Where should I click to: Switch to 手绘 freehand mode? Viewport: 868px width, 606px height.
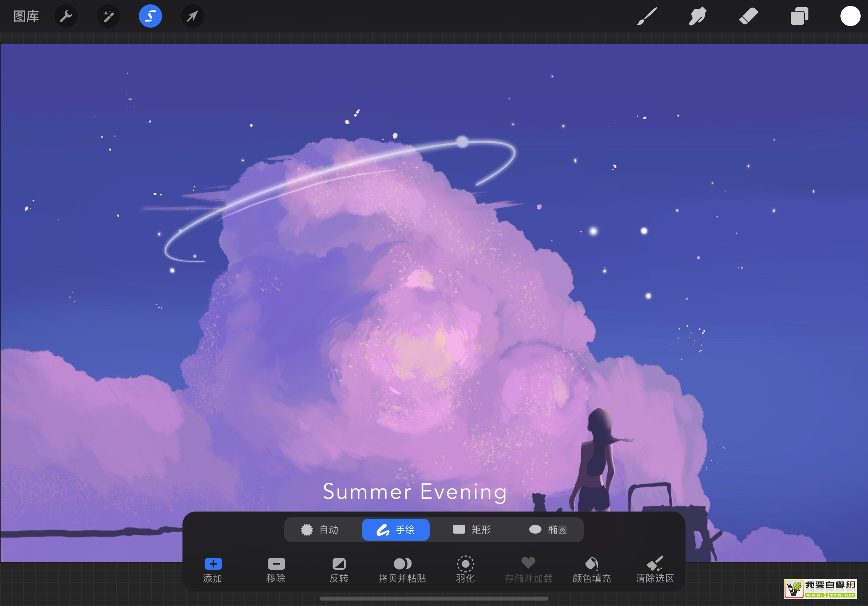pyautogui.click(x=395, y=530)
